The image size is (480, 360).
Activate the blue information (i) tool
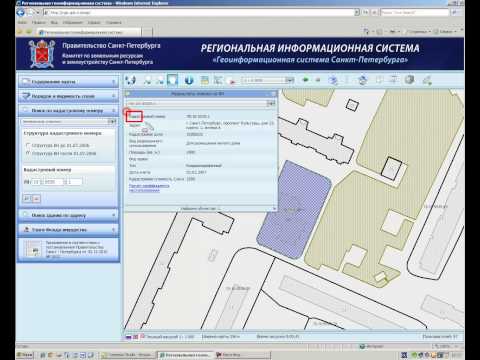(x=189, y=80)
